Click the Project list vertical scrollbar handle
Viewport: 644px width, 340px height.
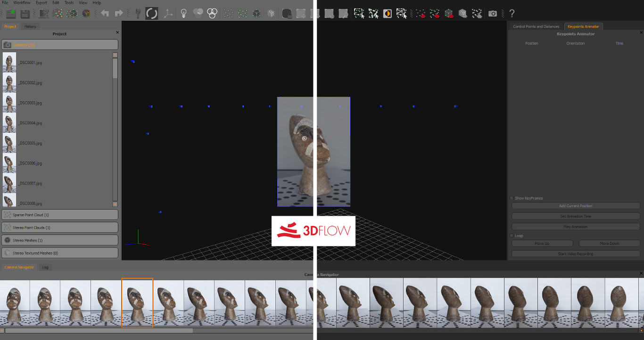coord(115,68)
